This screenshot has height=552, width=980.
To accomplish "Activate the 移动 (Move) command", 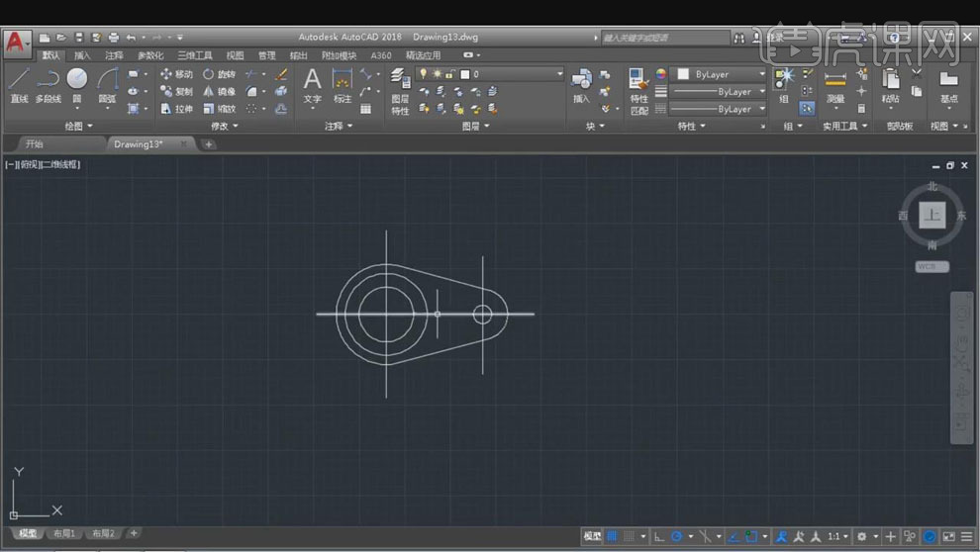I will pyautogui.click(x=177, y=74).
